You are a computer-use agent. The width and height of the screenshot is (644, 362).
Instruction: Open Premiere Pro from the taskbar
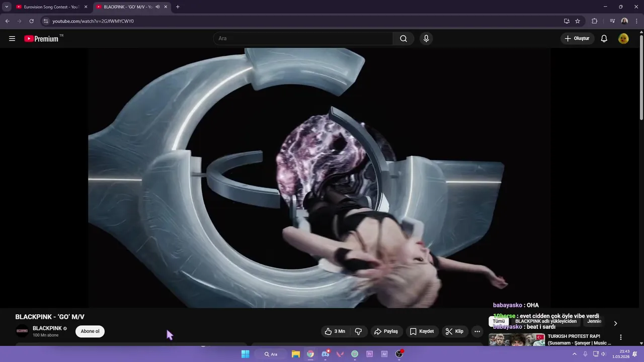369,354
